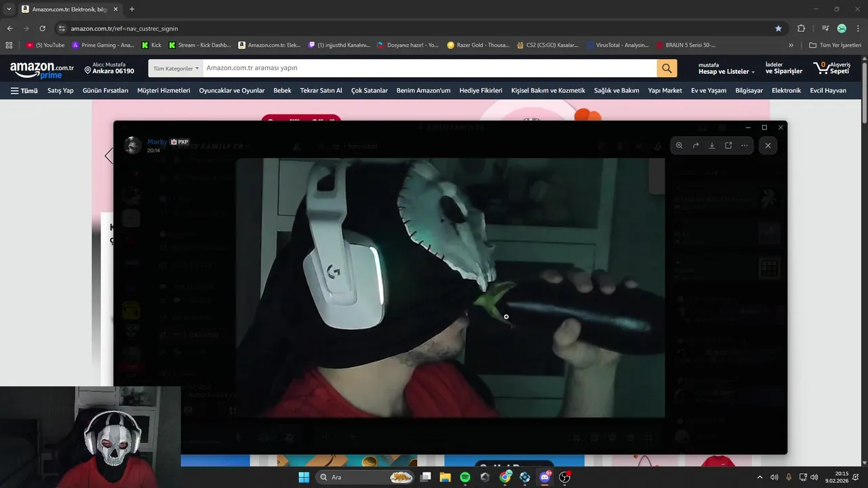Open Windows Start menu
Image resolution: width=868 pixels, height=488 pixels.
pyautogui.click(x=304, y=477)
